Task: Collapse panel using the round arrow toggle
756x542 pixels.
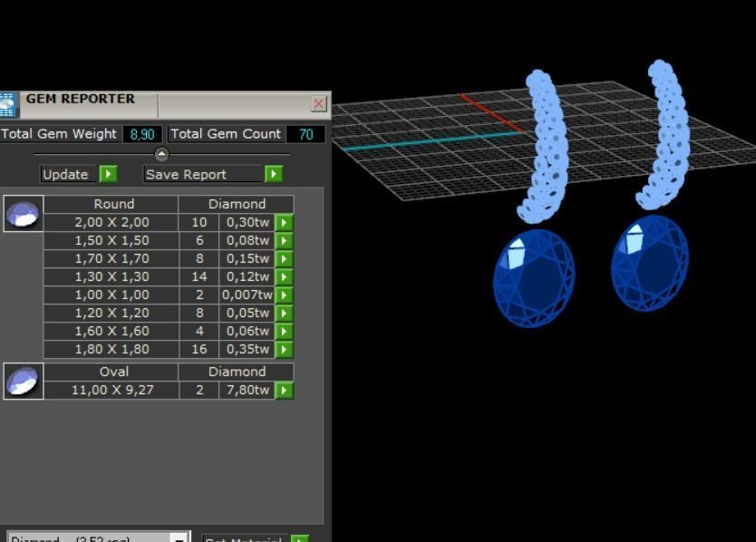Action: [161, 154]
